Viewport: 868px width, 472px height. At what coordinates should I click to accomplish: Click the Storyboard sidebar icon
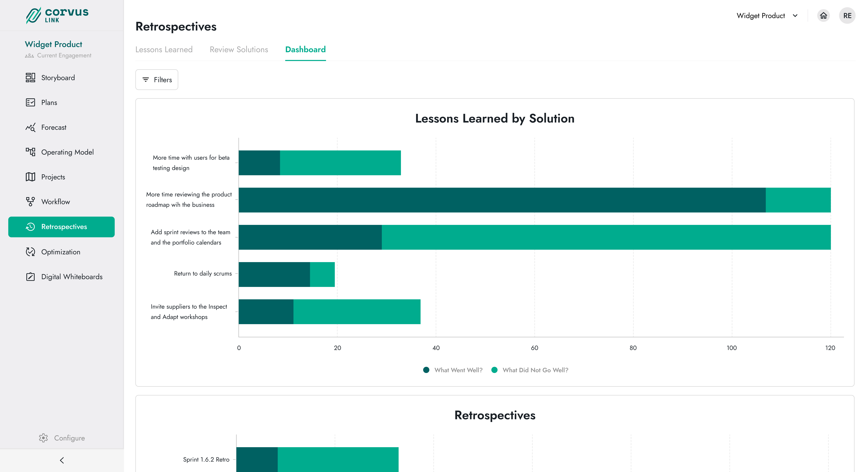(30, 78)
